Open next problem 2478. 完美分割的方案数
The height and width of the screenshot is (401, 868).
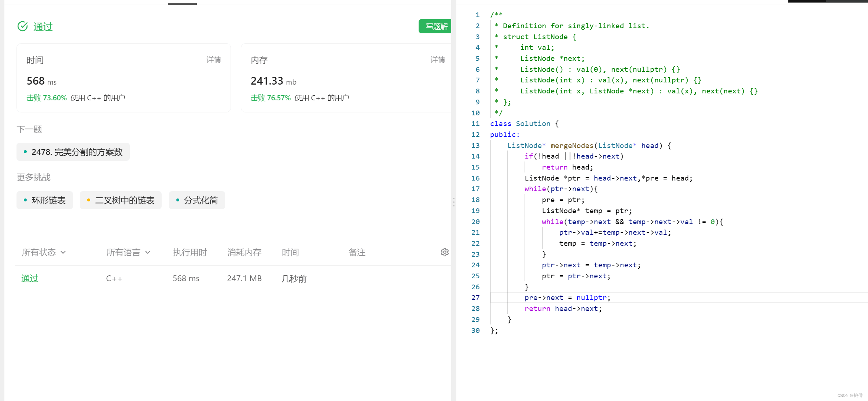73,152
